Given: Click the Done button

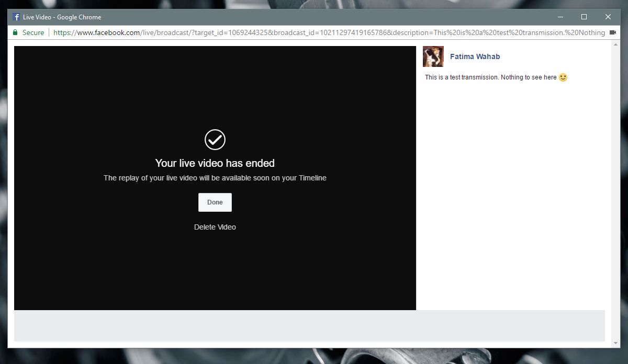Looking at the screenshot, I should pos(215,202).
